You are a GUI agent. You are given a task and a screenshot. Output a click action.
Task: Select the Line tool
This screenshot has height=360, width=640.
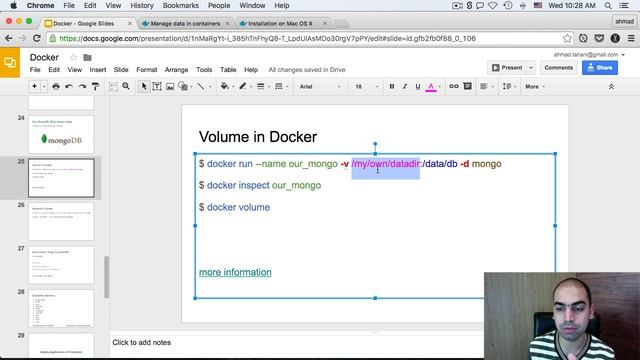point(201,87)
